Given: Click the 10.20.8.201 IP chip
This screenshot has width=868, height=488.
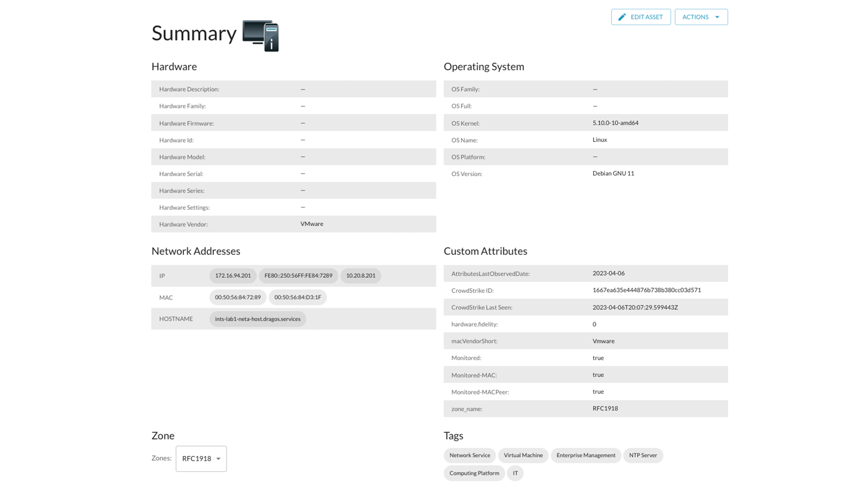Looking at the screenshot, I should [360, 276].
